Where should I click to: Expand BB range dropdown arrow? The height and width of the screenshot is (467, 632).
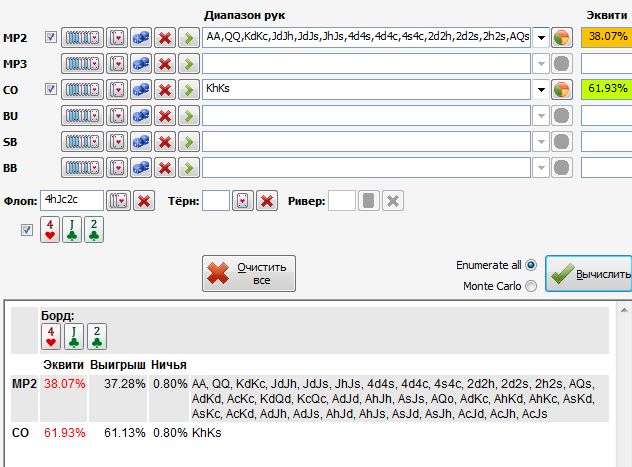pyautogui.click(x=541, y=168)
